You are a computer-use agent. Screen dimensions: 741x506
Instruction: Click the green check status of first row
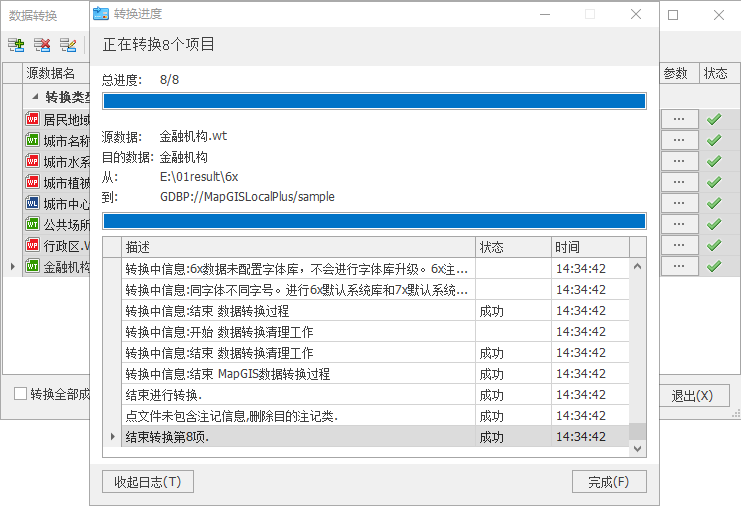713,119
